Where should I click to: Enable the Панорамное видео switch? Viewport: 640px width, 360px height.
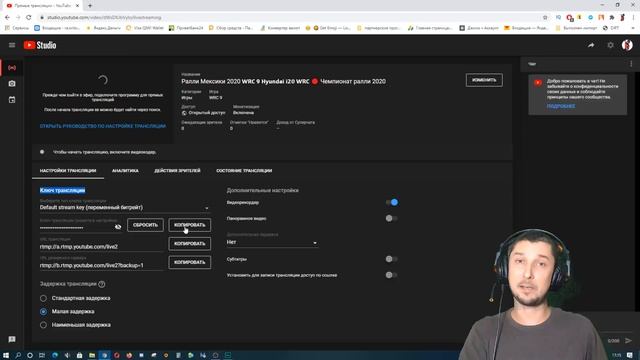tap(391, 218)
